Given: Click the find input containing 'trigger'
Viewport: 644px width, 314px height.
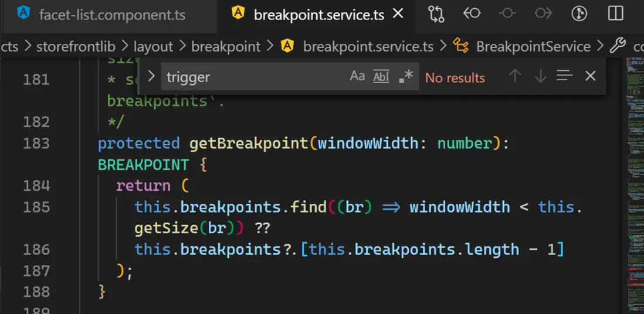Looking at the screenshot, I should [x=252, y=77].
